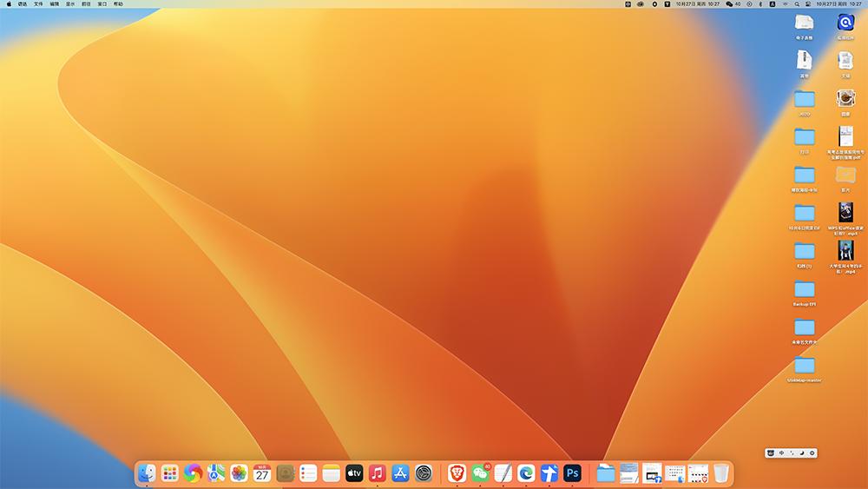Launch Apple TV from the Dock

354,473
